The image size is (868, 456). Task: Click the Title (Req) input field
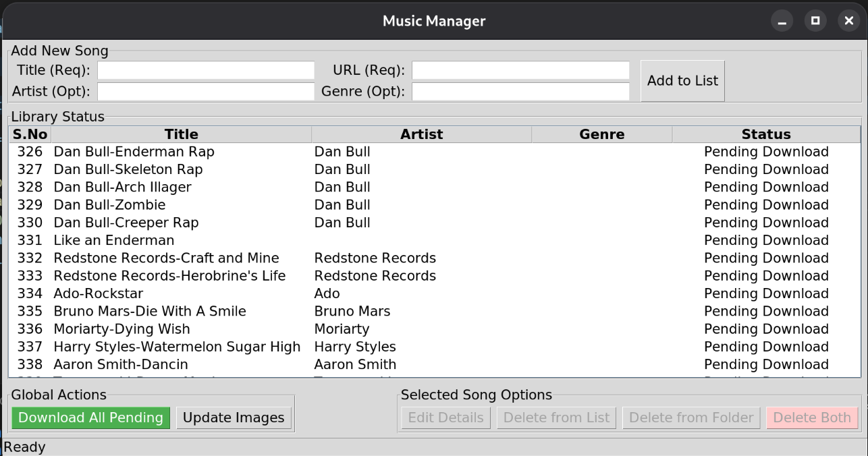206,70
